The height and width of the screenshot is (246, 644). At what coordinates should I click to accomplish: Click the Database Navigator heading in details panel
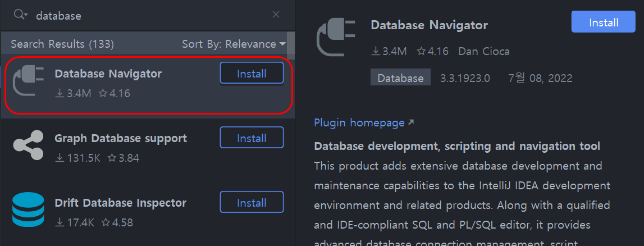click(429, 25)
